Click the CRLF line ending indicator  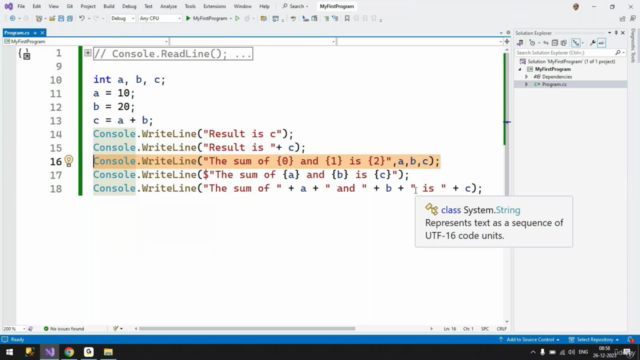[502, 329]
